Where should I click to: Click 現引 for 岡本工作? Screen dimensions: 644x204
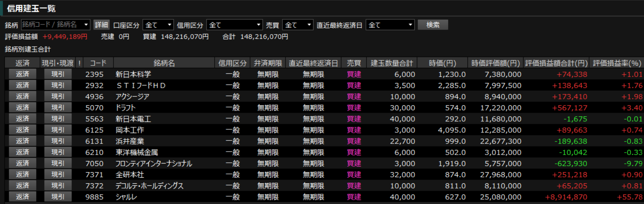tap(58, 130)
